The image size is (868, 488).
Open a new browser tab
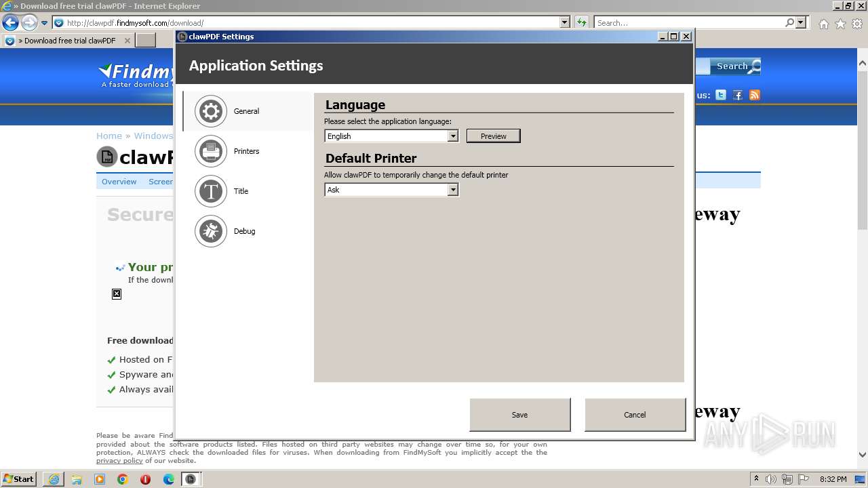coord(146,41)
